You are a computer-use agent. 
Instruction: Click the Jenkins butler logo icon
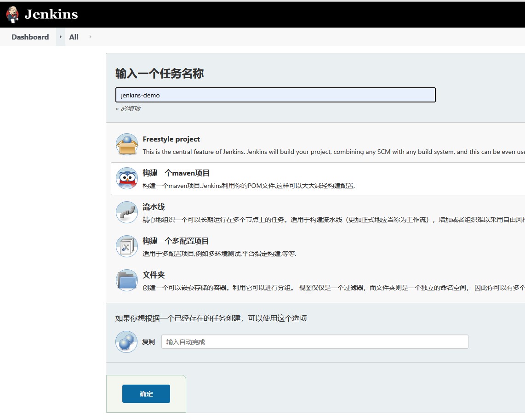point(12,14)
